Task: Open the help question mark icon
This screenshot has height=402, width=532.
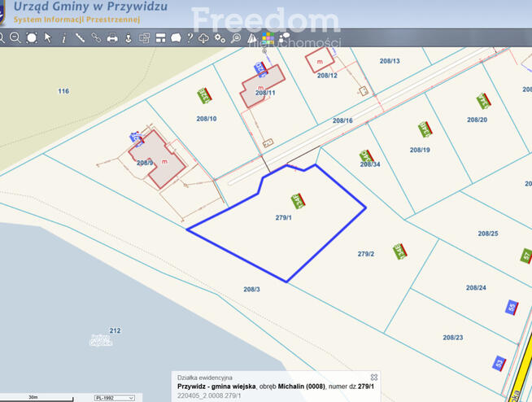Action: [x=190, y=37]
